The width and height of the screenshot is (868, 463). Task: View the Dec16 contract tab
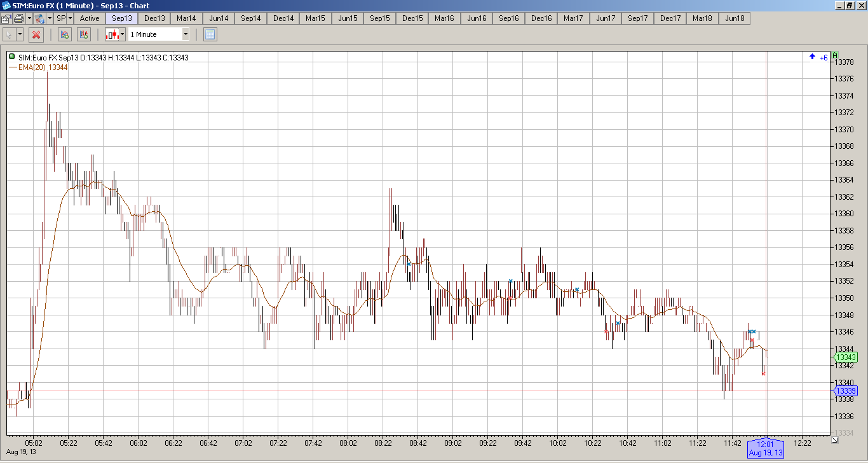(x=541, y=18)
